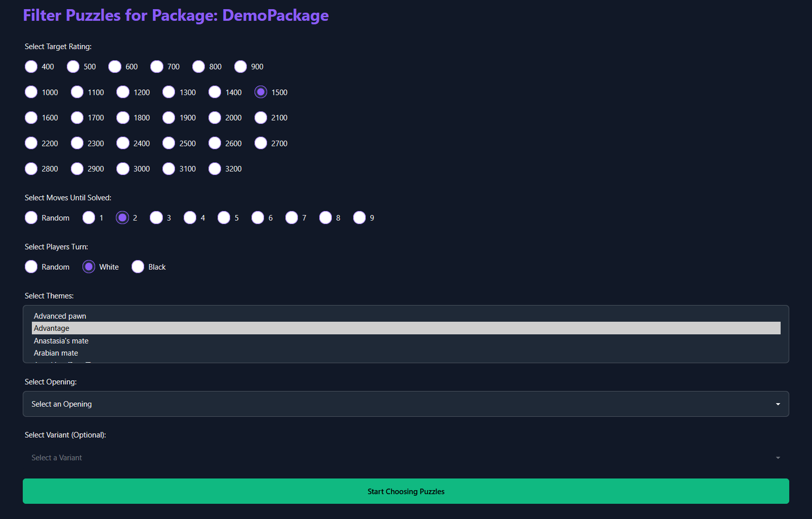Image resolution: width=812 pixels, height=519 pixels.
Task: Set moves until solved to Random
Action: pyautogui.click(x=31, y=218)
